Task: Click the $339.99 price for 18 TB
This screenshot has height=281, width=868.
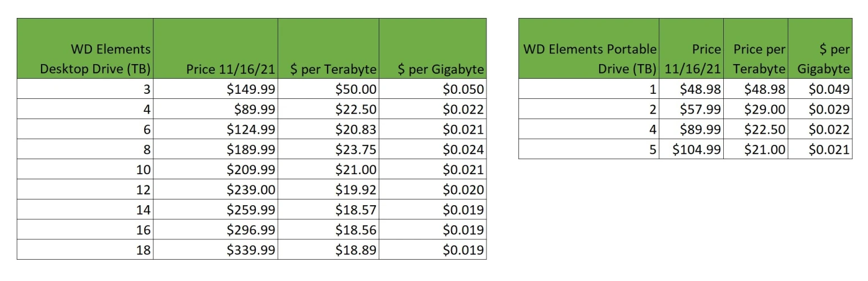Action: (x=251, y=250)
